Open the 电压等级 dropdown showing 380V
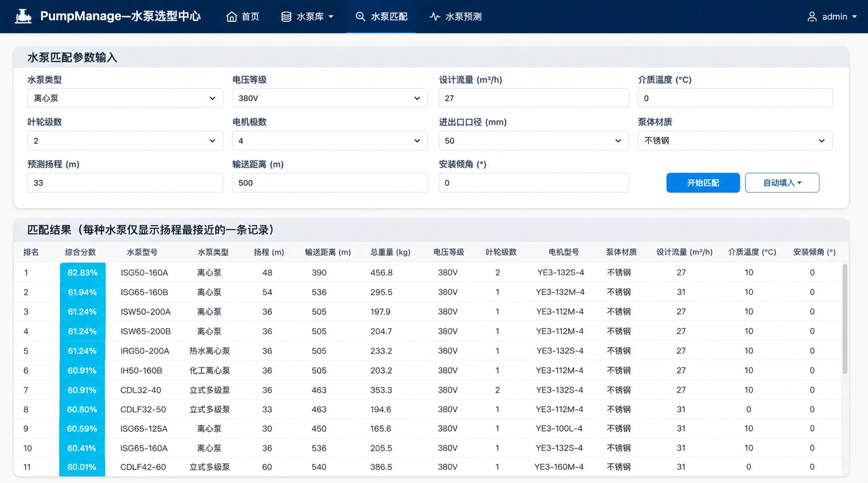 tap(330, 98)
